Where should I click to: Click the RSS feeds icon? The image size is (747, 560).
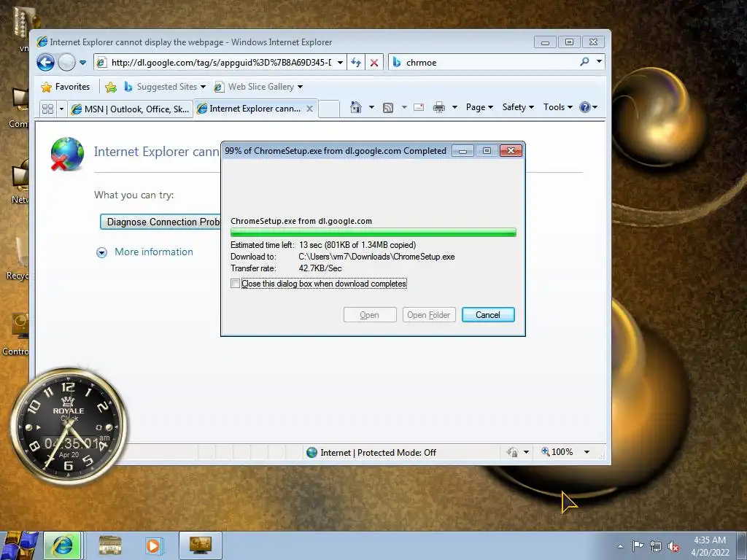[x=388, y=108]
